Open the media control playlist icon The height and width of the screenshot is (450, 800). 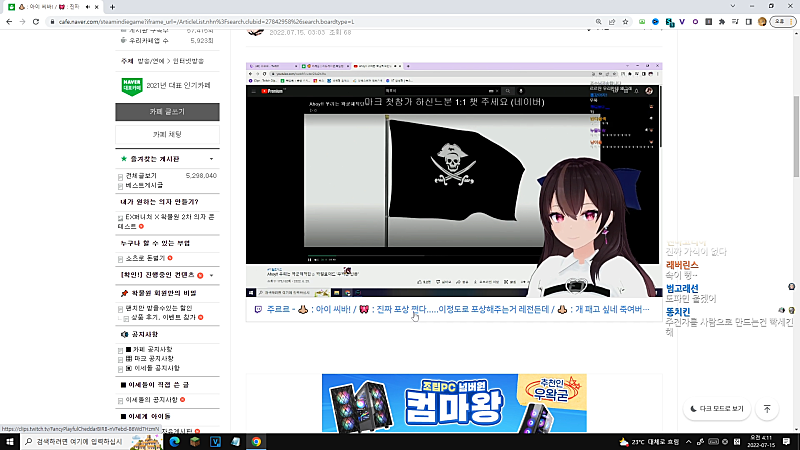(735, 22)
